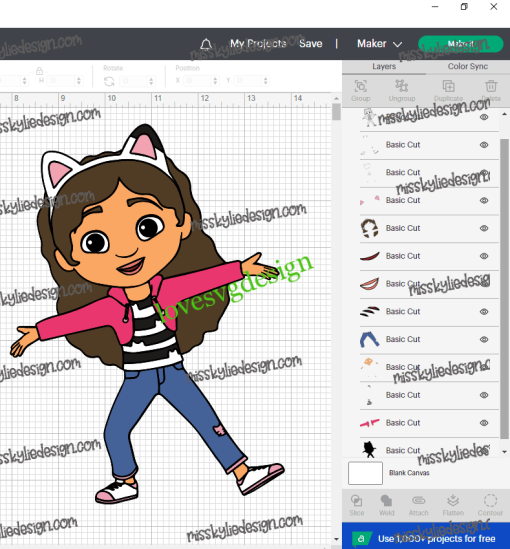Click the Position Y stepper arrows
Screen dimensions: 510x549
(265, 81)
